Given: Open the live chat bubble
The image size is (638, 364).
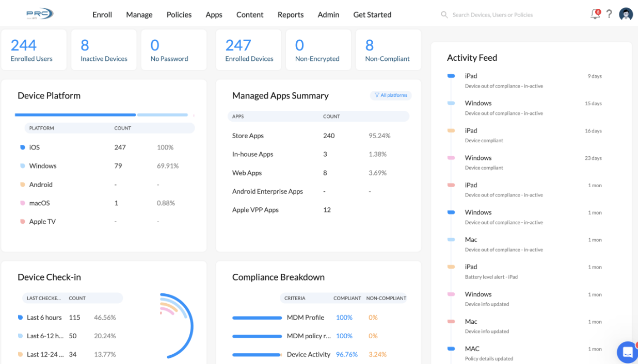Looking at the screenshot, I should pos(627,352).
